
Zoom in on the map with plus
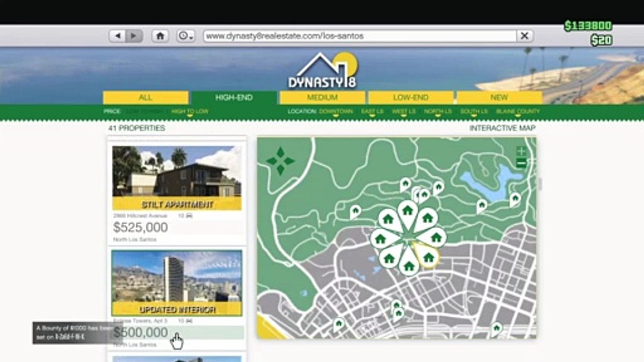[521, 151]
